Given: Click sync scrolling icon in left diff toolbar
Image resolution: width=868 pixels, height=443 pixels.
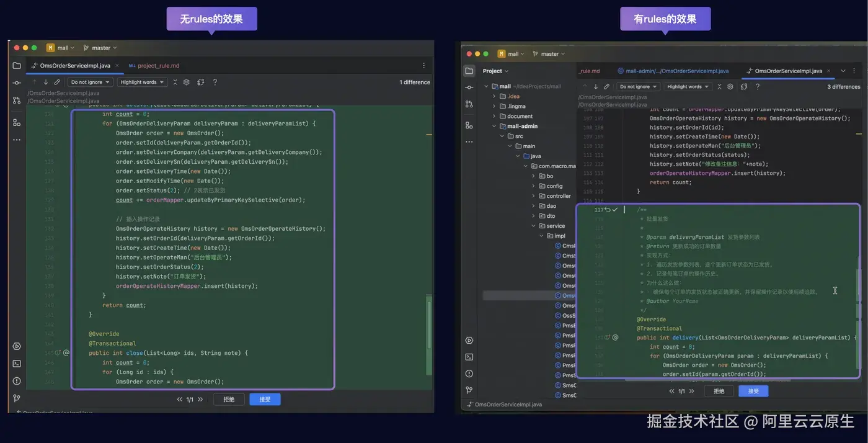Looking at the screenshot, I should pyautogui.click(x=201, y=82).
